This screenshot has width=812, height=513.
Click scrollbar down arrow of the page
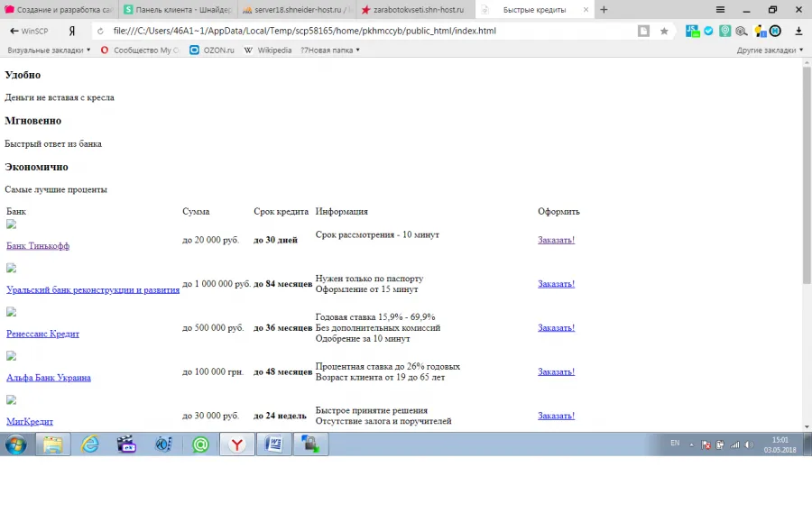point(807,427)
